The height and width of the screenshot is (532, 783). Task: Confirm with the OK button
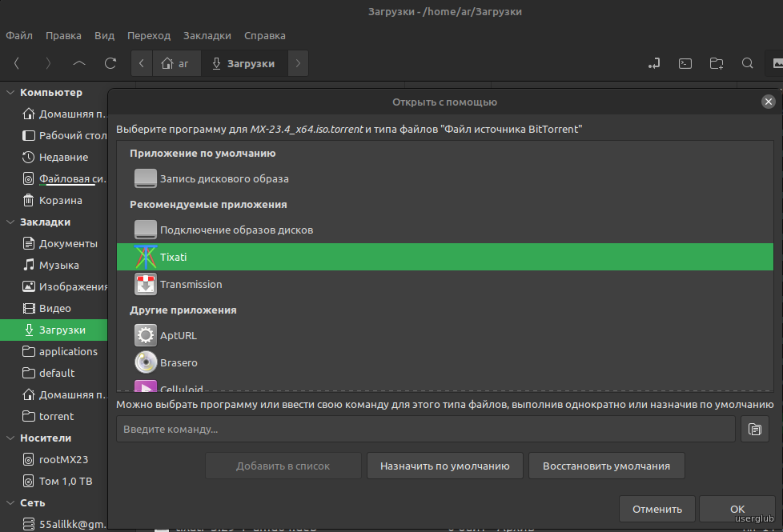[737, 509]
